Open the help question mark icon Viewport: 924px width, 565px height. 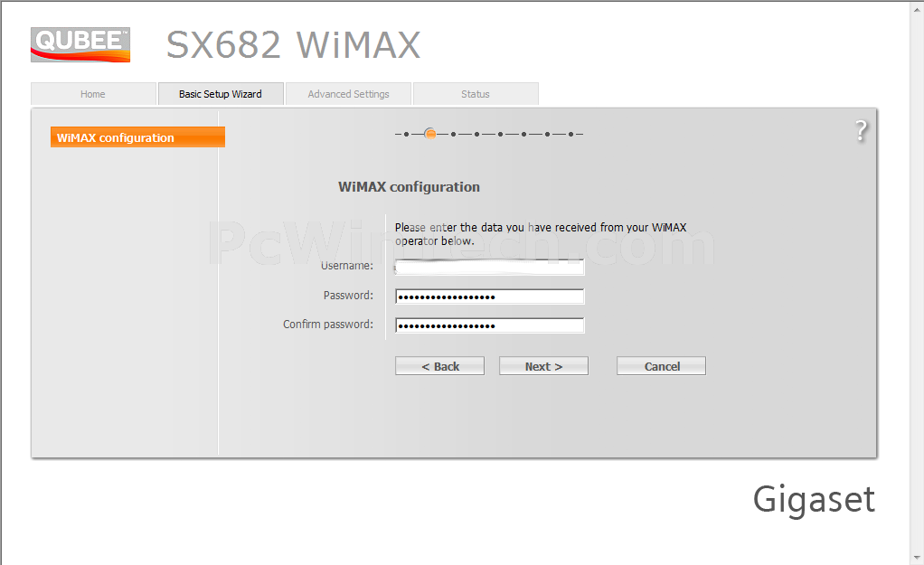pos(861,131)
